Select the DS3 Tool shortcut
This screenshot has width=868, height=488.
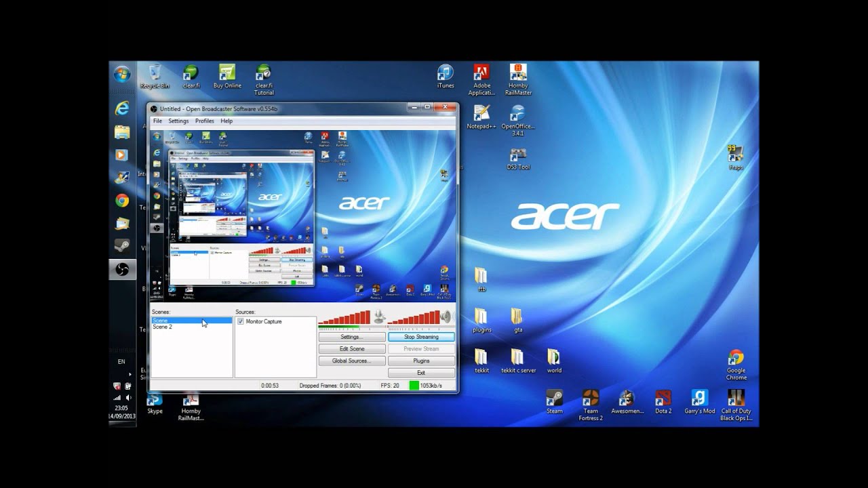click(518, 158)
